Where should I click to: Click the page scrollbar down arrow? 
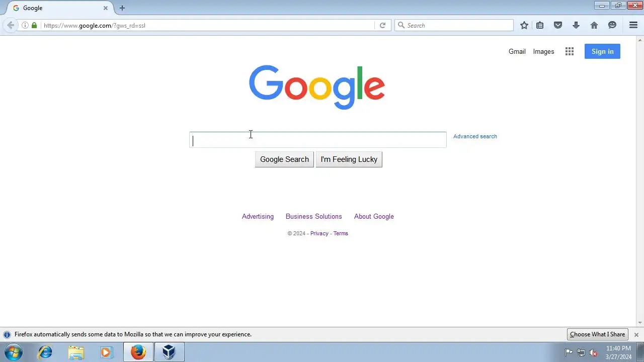(640, 323)
